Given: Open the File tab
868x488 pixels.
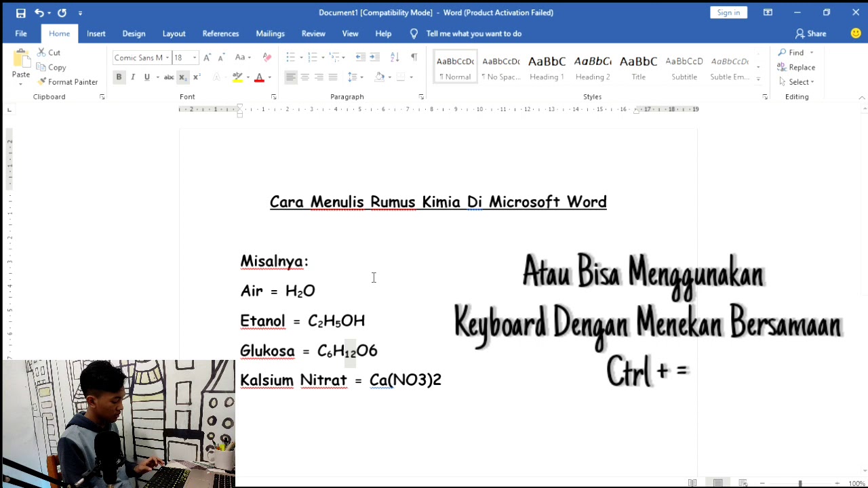Looking at the screenshot, I should (x=21, y=33).
